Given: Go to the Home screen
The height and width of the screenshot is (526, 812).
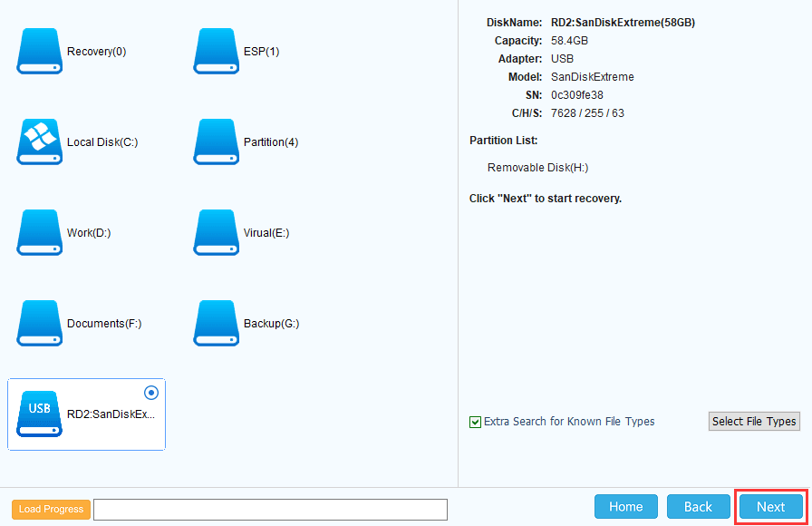Looking at the screenshot, I should (625, 507).
